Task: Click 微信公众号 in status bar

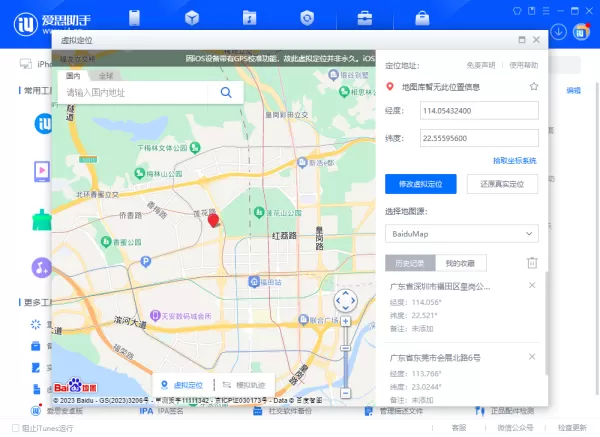Action: click(x=515, y=428)
